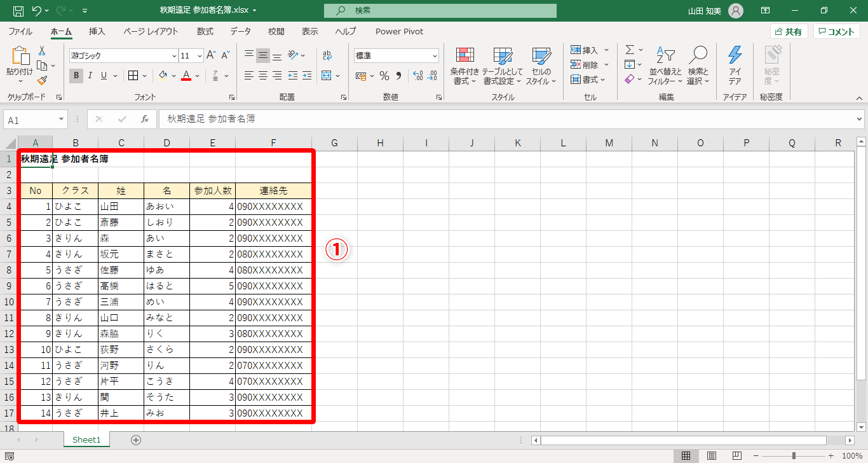Open the fill color dropdown arrow

173,76
